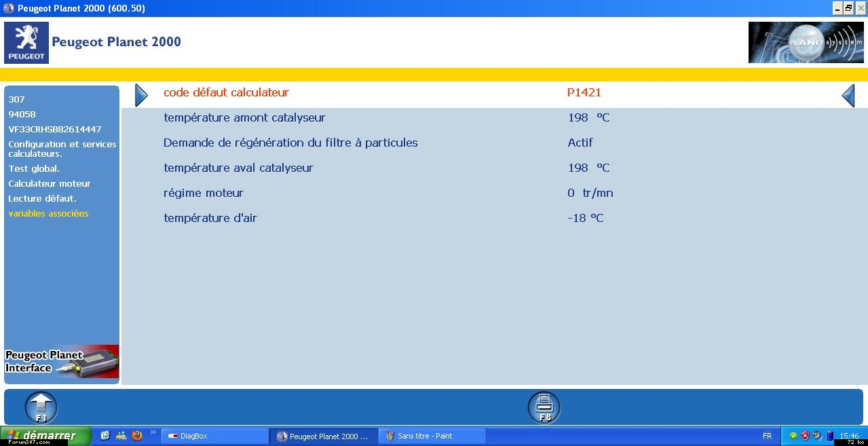The image size is (868, 446).
Task: Click the Actif value
Action: [x=580, y=143]
